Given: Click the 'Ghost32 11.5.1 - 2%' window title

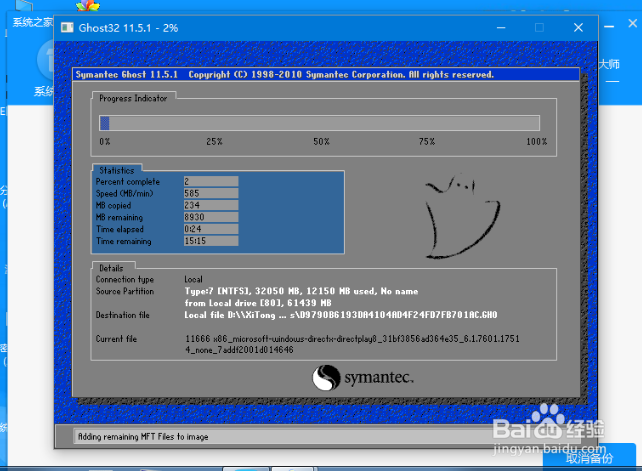Looking at the screenshot, I should click(x=128, y=28).
